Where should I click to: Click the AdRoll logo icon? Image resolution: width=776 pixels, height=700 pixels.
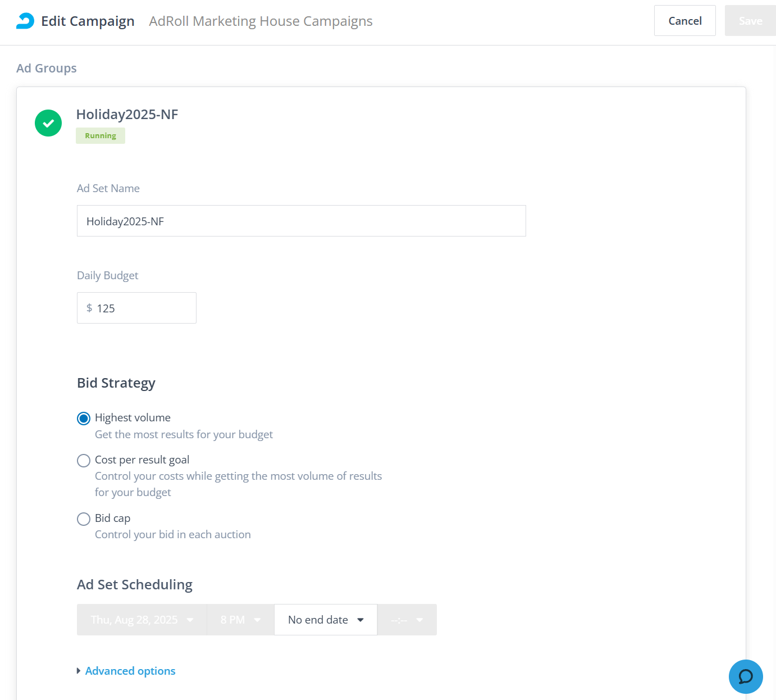point(25,21)
